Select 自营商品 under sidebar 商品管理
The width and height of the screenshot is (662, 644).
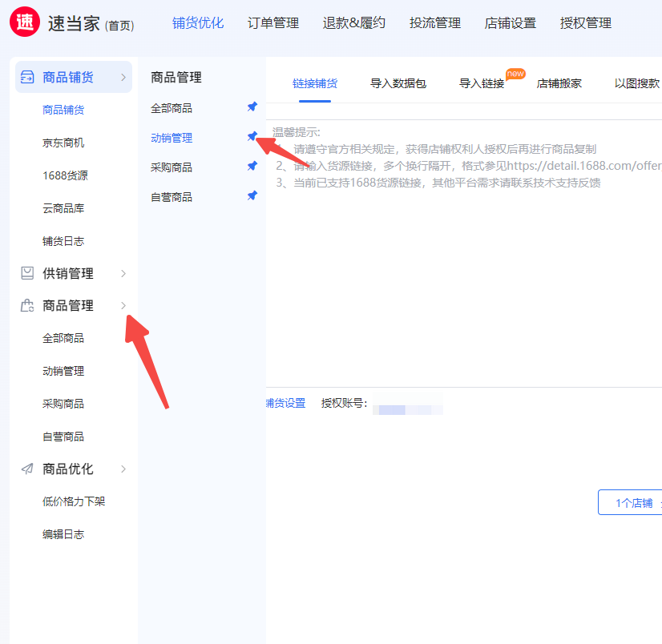63,437
